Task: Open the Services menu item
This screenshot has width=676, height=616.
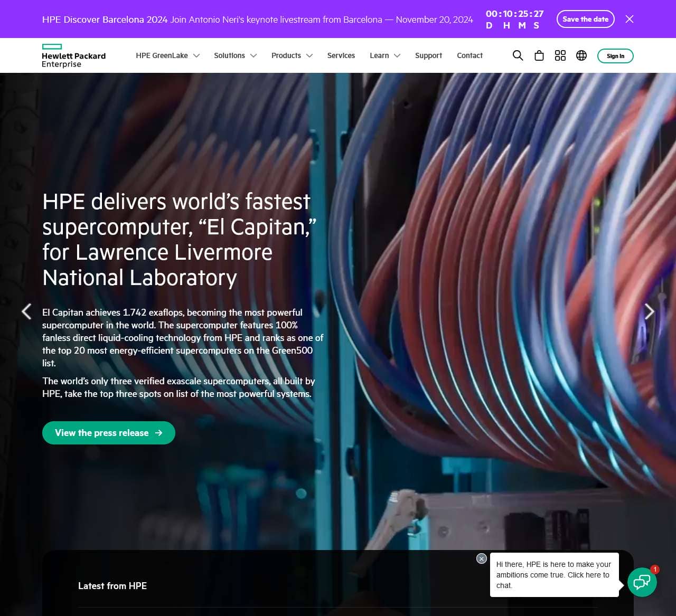Action: [x=341, y=55]
